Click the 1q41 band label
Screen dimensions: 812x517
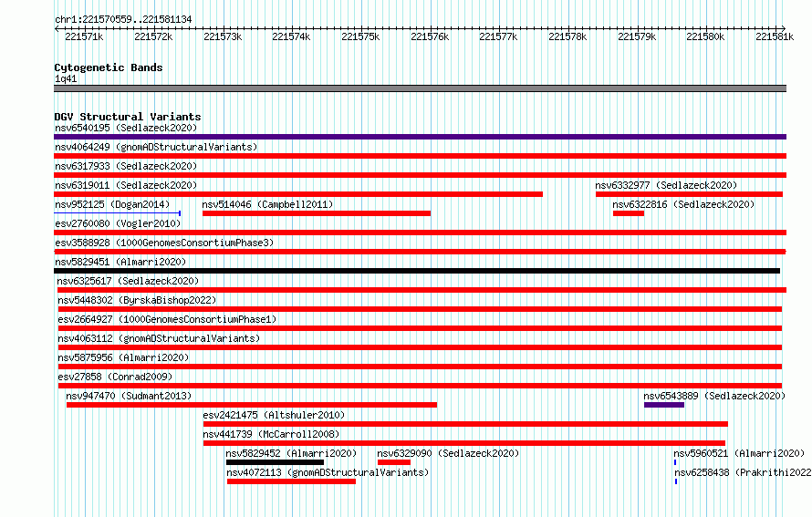[66, 78]
